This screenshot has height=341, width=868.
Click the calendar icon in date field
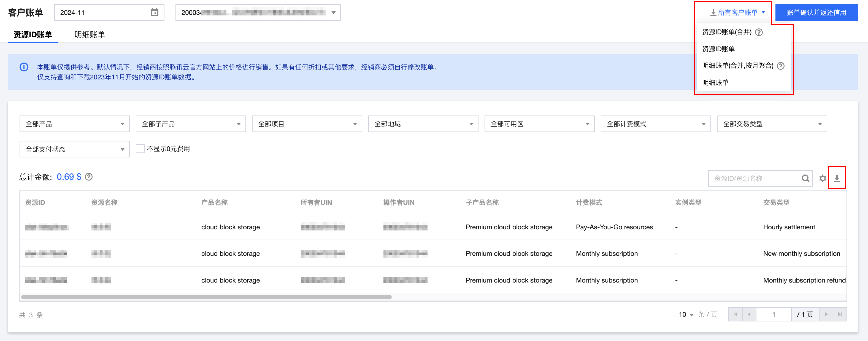(x=154, y=12)
